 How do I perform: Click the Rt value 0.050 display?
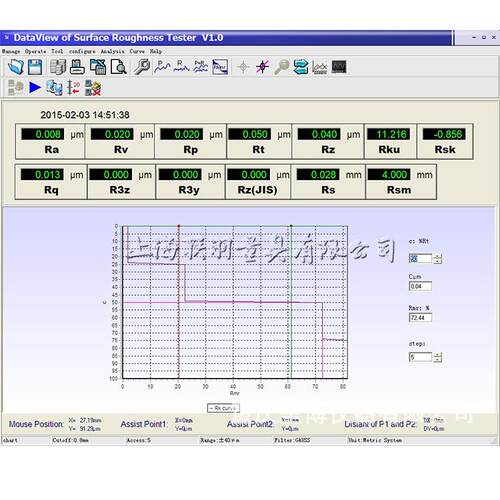(249, 134)
